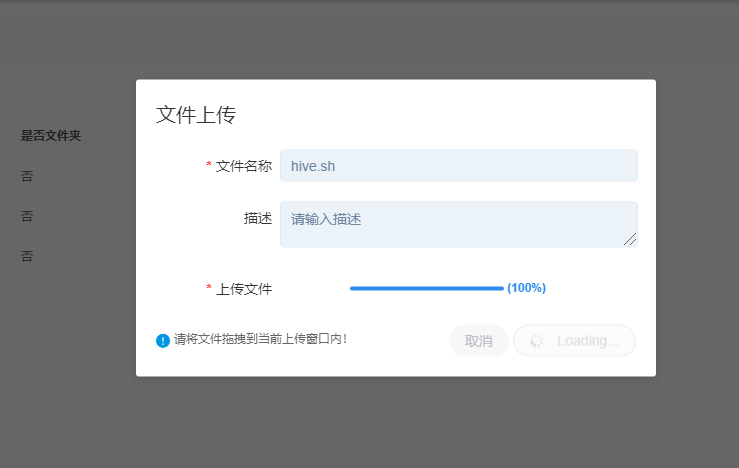Viewport: 739px width, 468px height.
Task: Click the 上传文件 label
Action: tap(243, 289)
